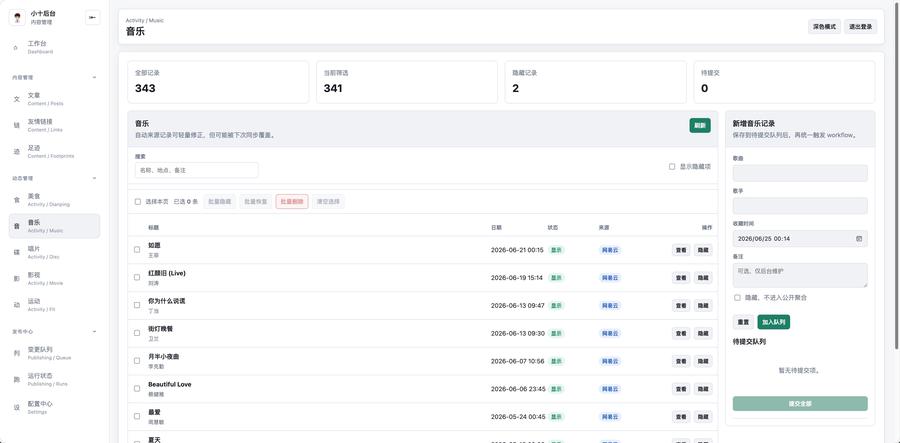900x443 pixels.
Task: Click the 碟 glyph icon for 唱片
Action: pyautogui.click(x=17, y=252)
